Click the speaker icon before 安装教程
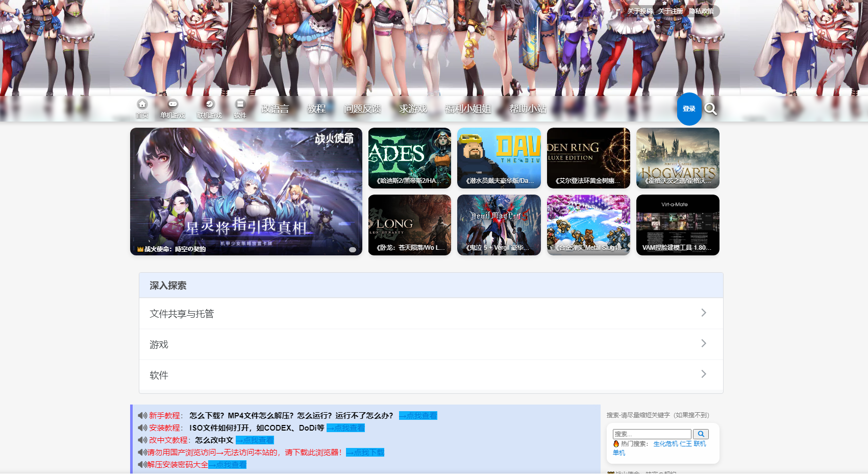Screen dimensions: 868x474 (142, 428)
